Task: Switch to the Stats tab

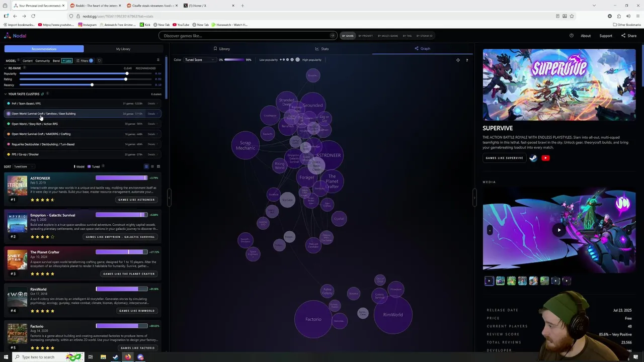Action: point(322,49)
